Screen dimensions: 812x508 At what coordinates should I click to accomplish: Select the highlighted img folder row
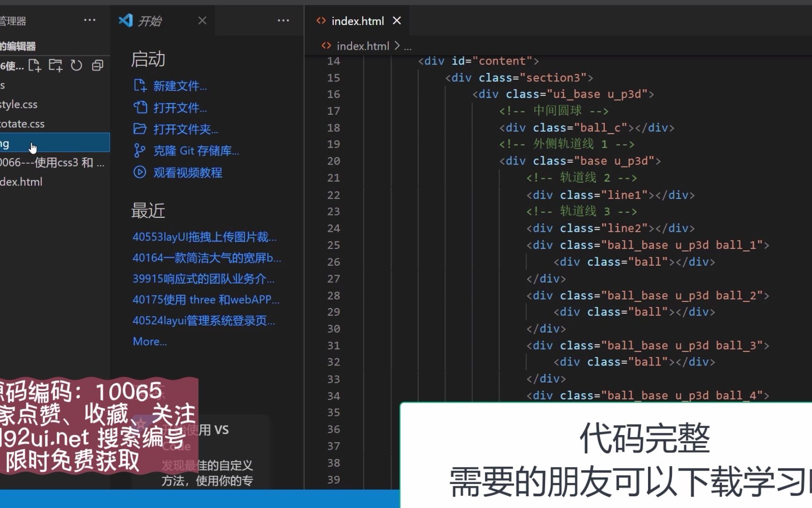tap(55, 143)
